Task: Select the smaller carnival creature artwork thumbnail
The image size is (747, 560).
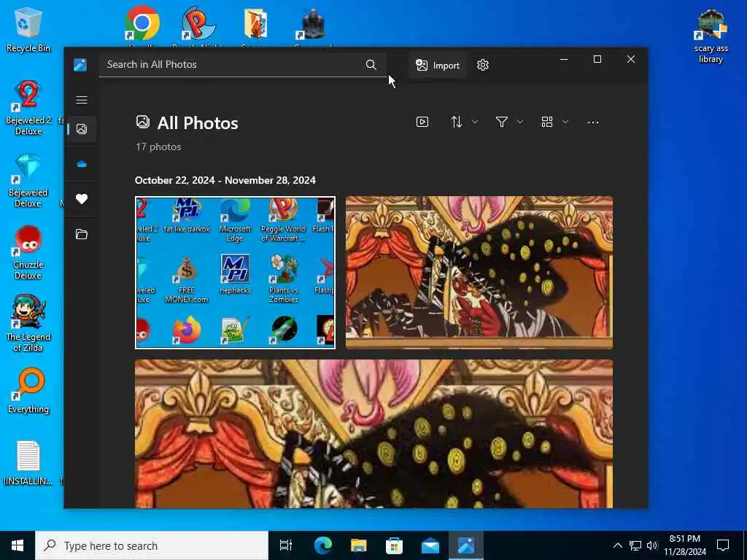Action: [479, 273]
